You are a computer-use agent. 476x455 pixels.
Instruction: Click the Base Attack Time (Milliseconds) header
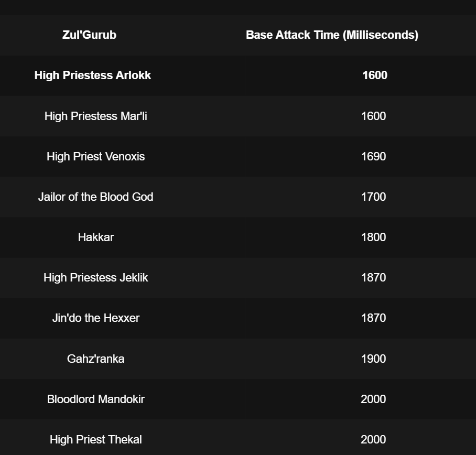(x=332, y=35)
